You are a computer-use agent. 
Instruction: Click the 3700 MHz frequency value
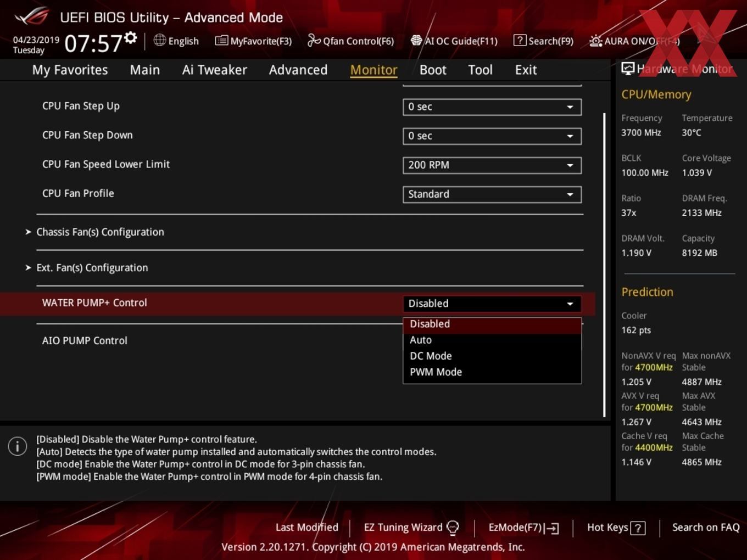tap(641, 132)
